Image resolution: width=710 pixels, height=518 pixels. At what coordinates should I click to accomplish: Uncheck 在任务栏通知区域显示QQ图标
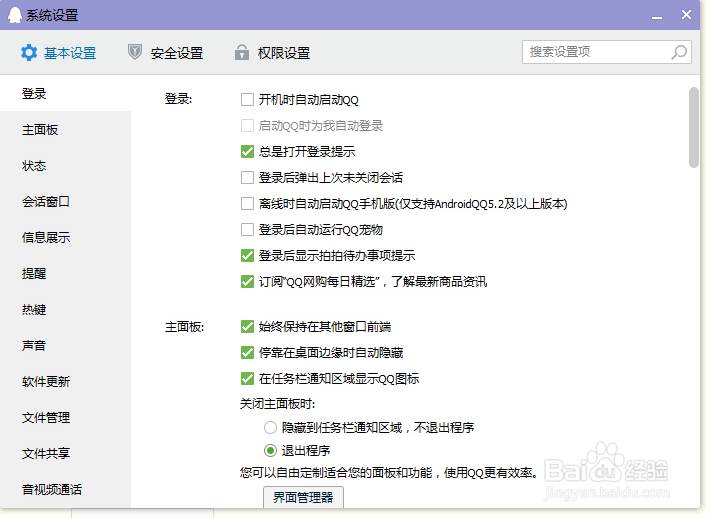tap(247, 379)
